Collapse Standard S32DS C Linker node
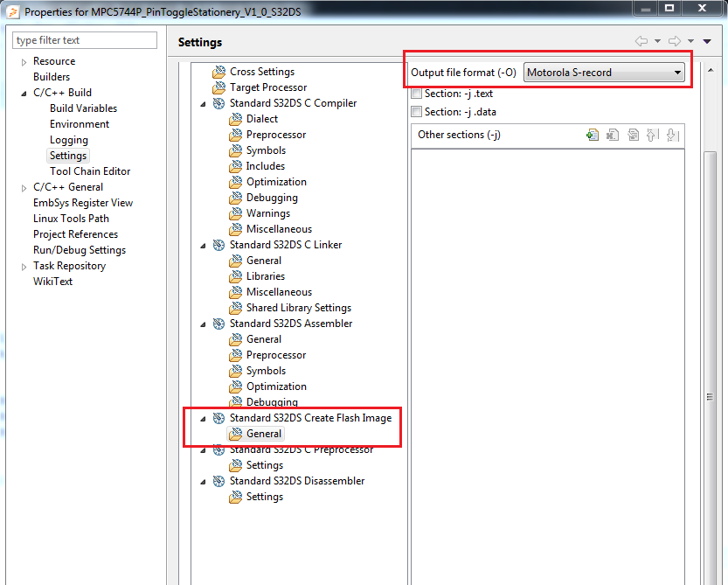Screen dimensions: 728x585 coord(203,246)
